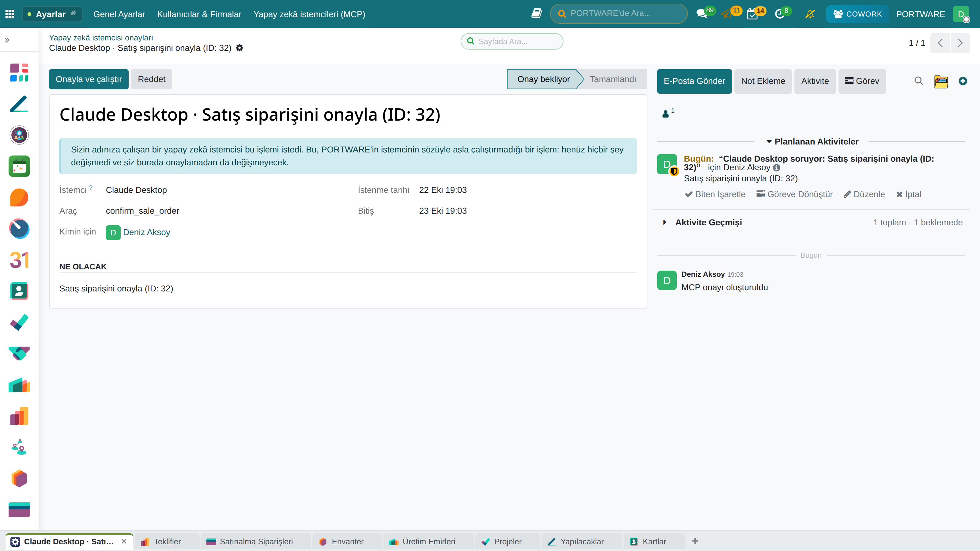980x551 pixels.
Task: Expand the left sidebar with double chevron
Action: point(7,40)
